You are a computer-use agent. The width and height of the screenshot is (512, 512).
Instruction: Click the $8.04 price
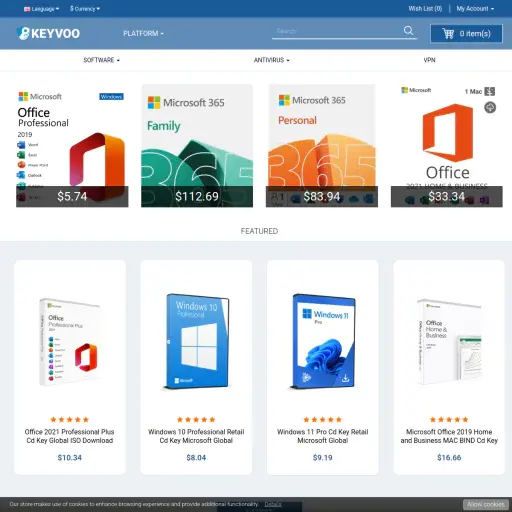[196, 457]
